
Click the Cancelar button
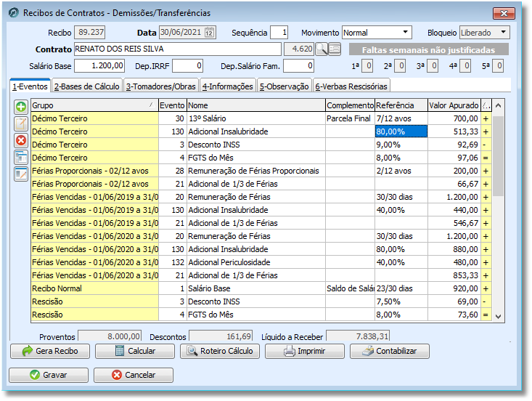pyautogui.click(x=134, y=375)
